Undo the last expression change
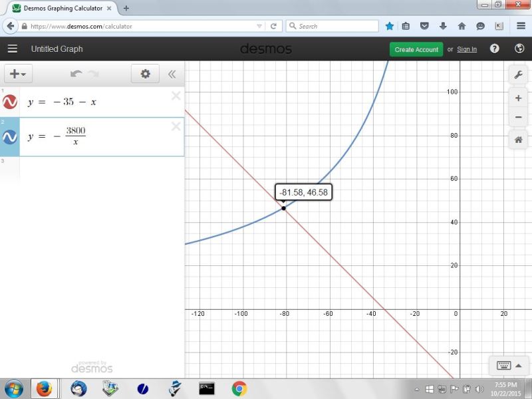532x399 pixels. (76, 74)
